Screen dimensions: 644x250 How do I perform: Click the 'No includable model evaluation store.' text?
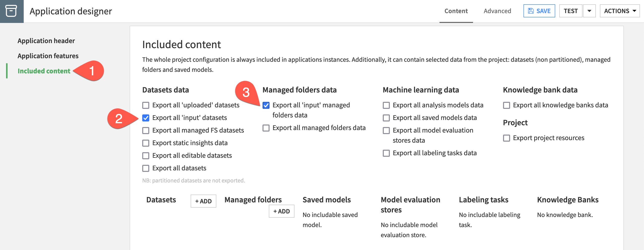[x=409, y=230]
